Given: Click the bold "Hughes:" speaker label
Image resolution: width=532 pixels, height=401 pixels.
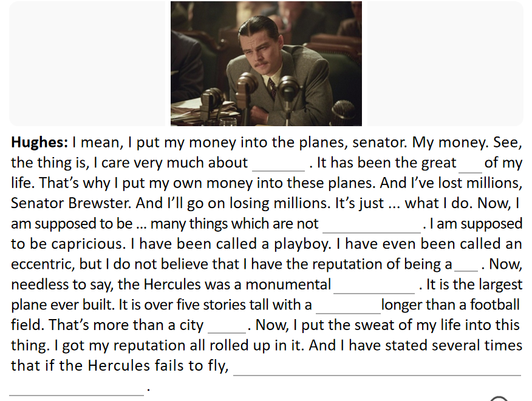Looking at the screenshot, I should click(x=39, y=143).
